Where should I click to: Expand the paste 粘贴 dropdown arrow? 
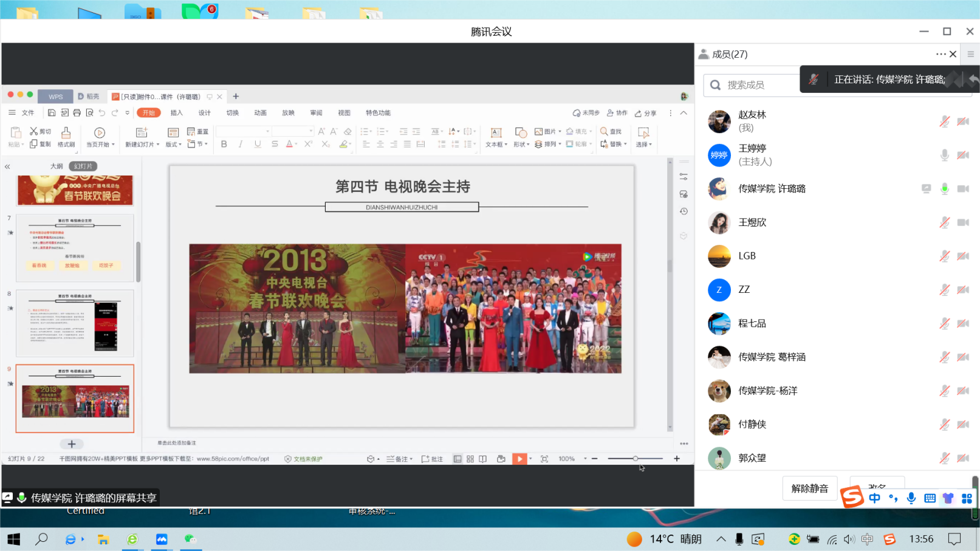pyautogui.click(x=22, y=145)
